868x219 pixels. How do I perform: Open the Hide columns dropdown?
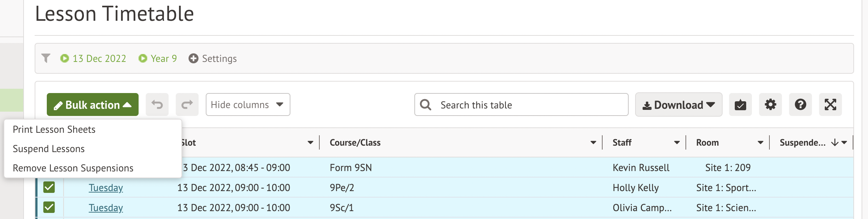[248, 104]
